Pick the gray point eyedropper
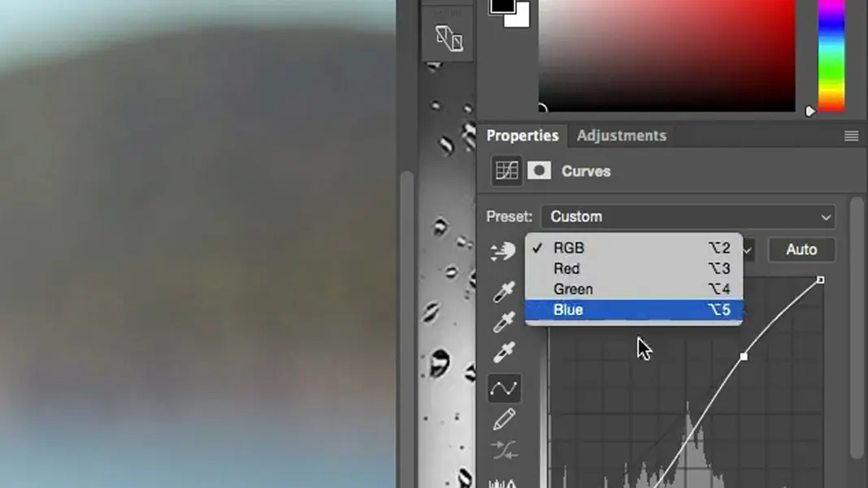This screenshot has height=488, width=868. coord(504,322)
